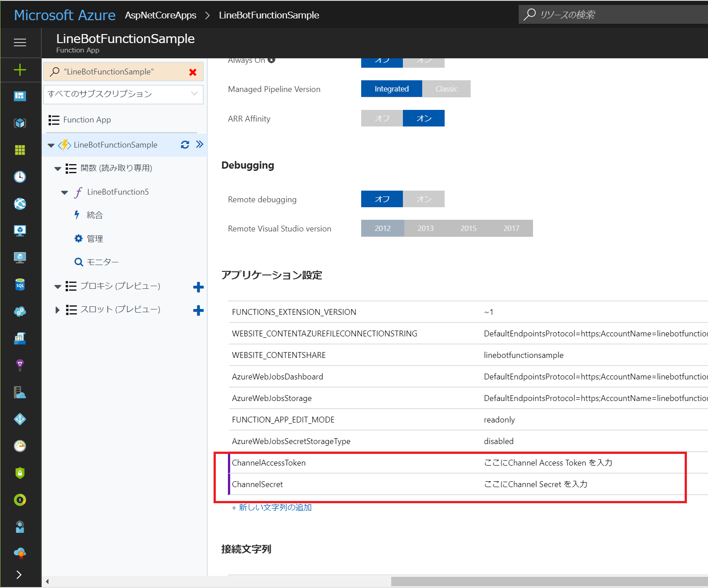Add a new slot with plus icon
The height and width of the screenshot is (588, 708).
[x=198, y=310]
